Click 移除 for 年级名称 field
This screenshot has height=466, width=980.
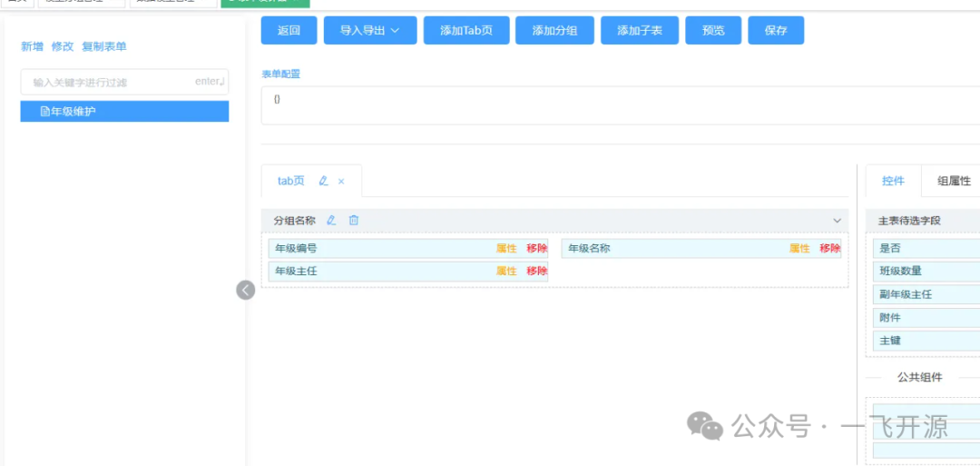830,248
